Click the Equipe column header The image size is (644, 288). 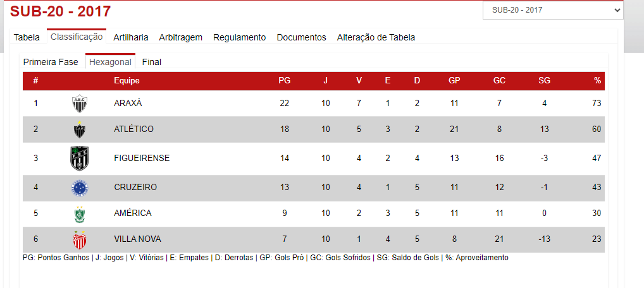(x=127, y=81)
